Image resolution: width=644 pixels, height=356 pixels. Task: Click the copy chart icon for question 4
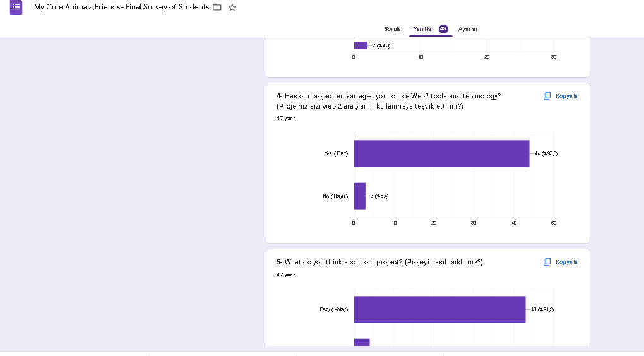548,96
